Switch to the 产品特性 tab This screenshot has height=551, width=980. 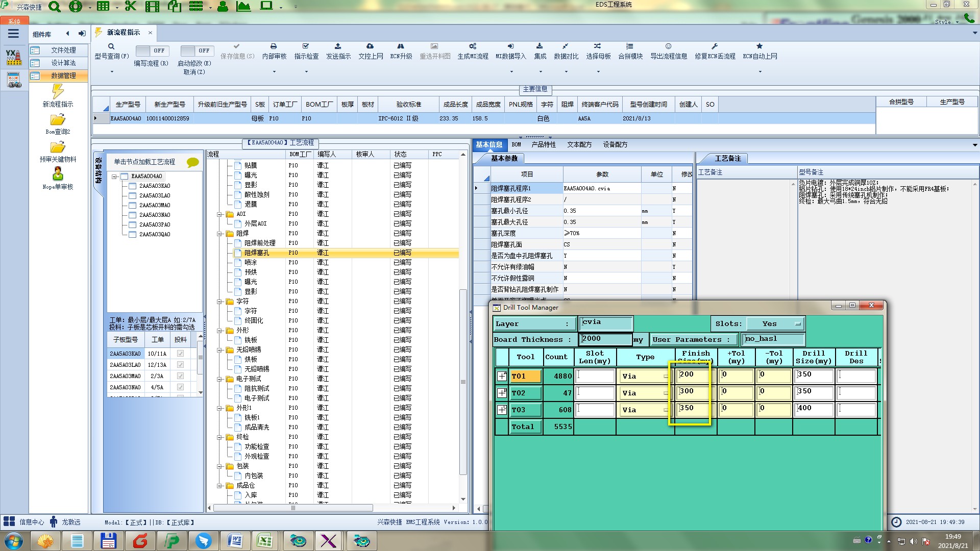[543, 145]
